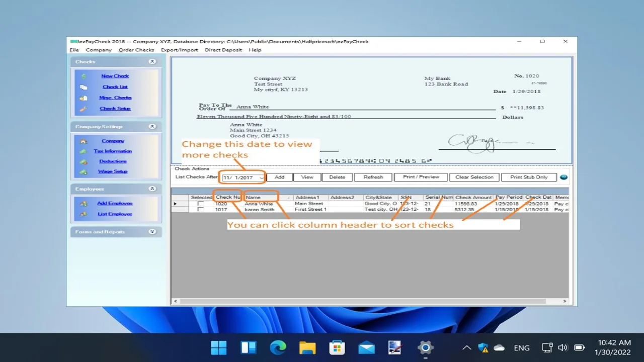The image size is (644, 362).
Task: Open Microsoft Store from the taskbar
Action: pyautogui.click(x=337, y=347)
